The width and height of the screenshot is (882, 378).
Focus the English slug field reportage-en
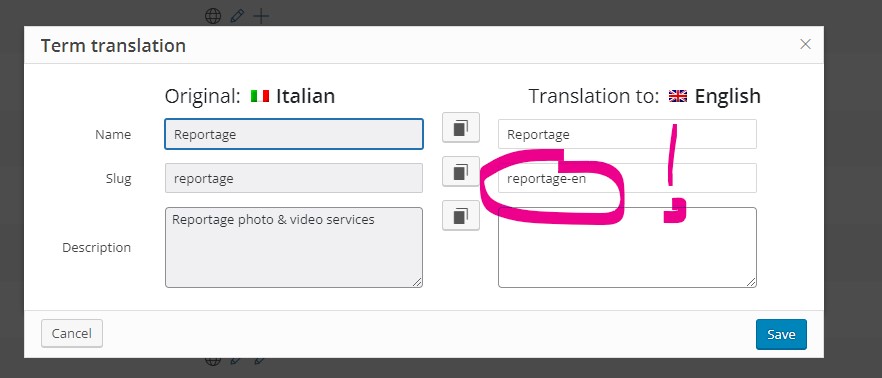tap(627, 178)
